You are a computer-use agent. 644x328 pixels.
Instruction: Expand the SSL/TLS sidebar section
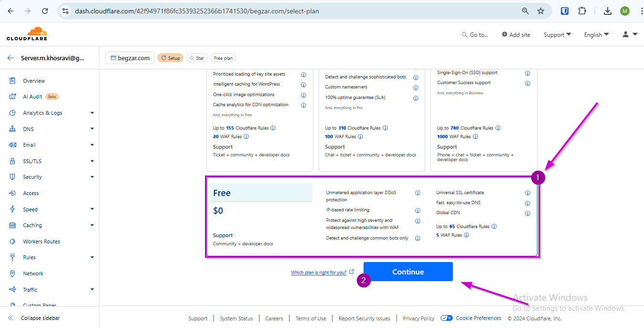pyautogui.click(x=92, y=161)
